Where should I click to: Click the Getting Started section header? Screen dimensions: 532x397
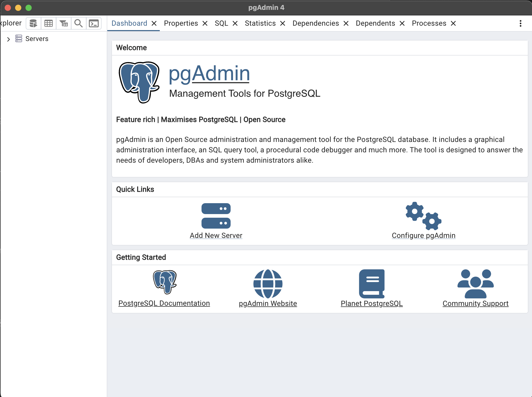[x=141, y=257]
